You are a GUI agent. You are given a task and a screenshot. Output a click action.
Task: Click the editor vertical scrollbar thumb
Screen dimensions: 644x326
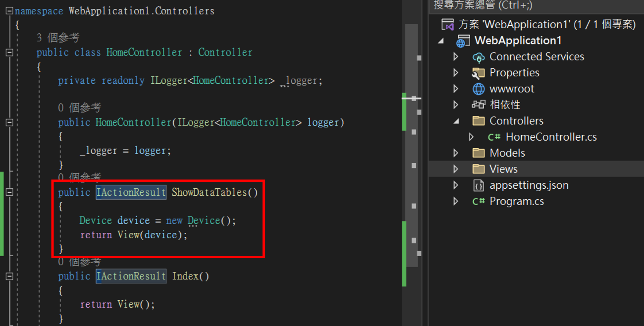tap(412, 147)
